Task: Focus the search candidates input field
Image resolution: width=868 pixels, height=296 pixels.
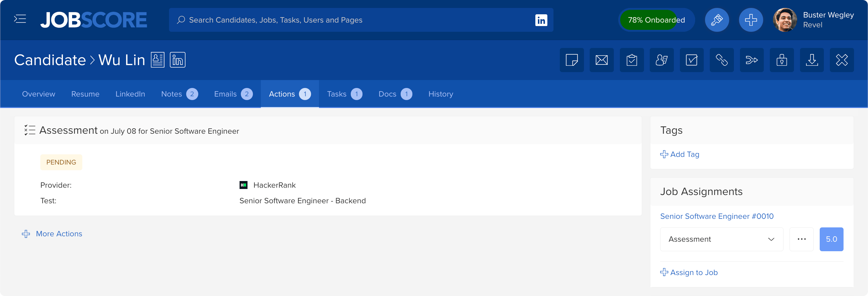Action: pyautogui.click(x=361, y=20)
